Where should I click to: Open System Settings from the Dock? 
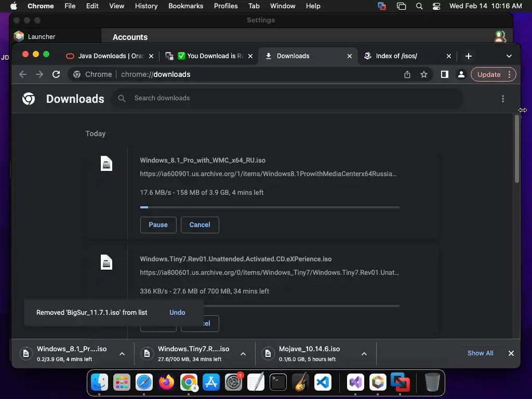click(x=233, y=382)
